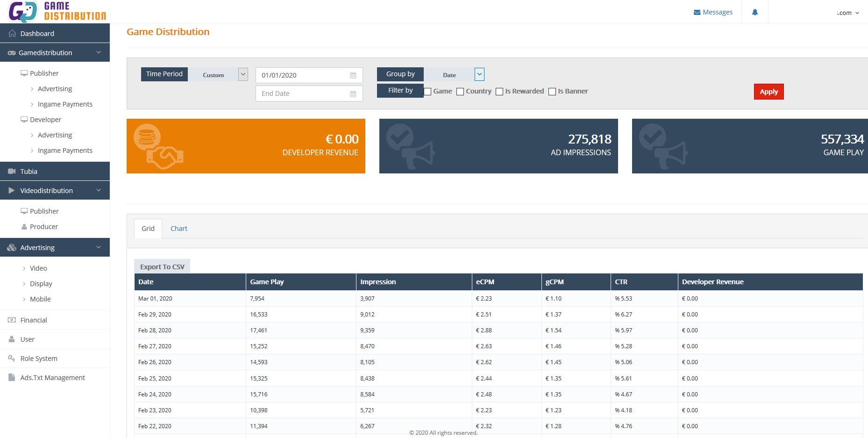Screen dimensions: 868x438
Task: Open the Messages link
Action: point(713,12)
